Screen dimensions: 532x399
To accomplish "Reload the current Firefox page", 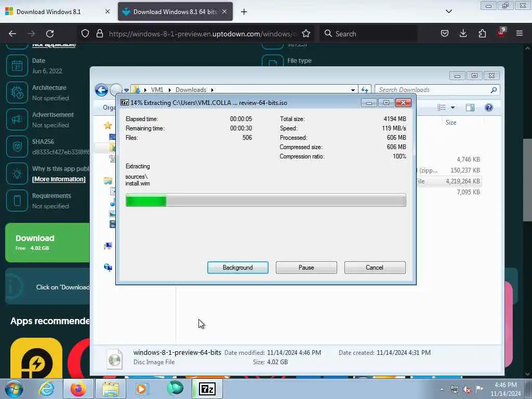I will 50,34.
